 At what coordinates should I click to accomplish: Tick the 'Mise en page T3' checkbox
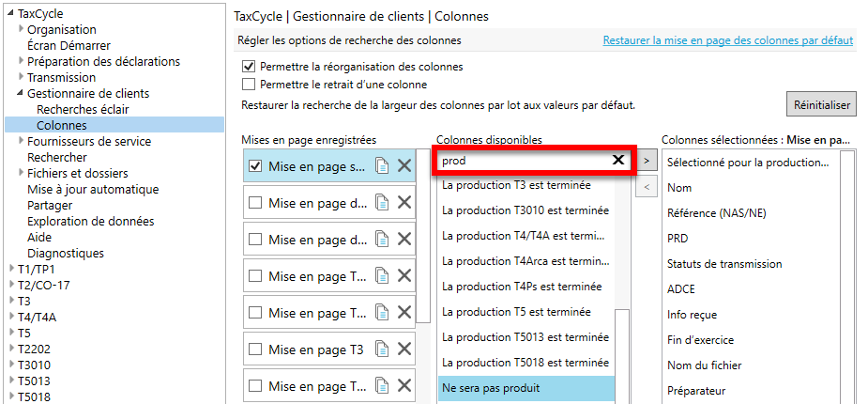coord(255,350)
